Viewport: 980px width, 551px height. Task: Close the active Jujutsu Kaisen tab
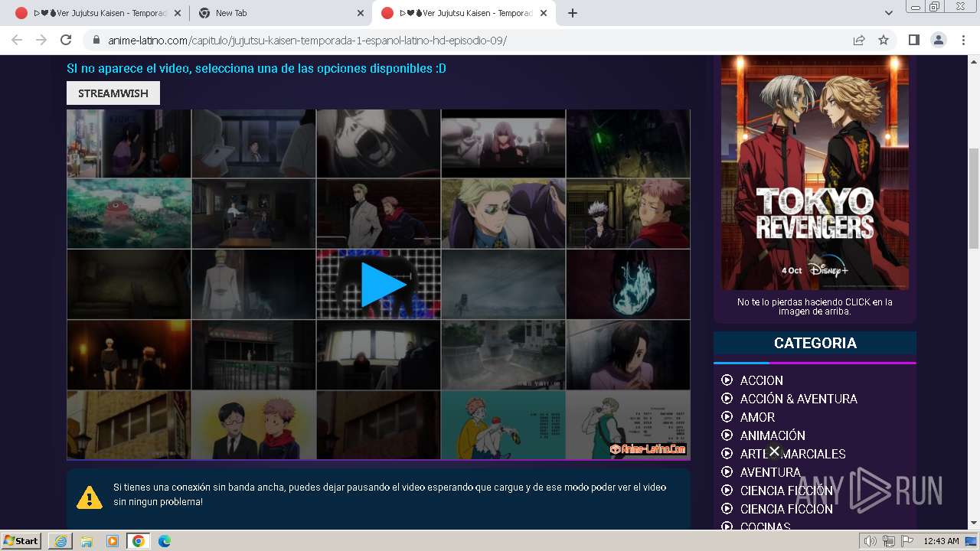[544, 13]
